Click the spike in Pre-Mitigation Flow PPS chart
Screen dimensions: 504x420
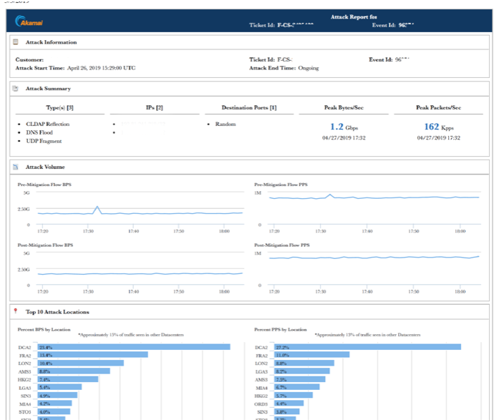coord(329,195)
